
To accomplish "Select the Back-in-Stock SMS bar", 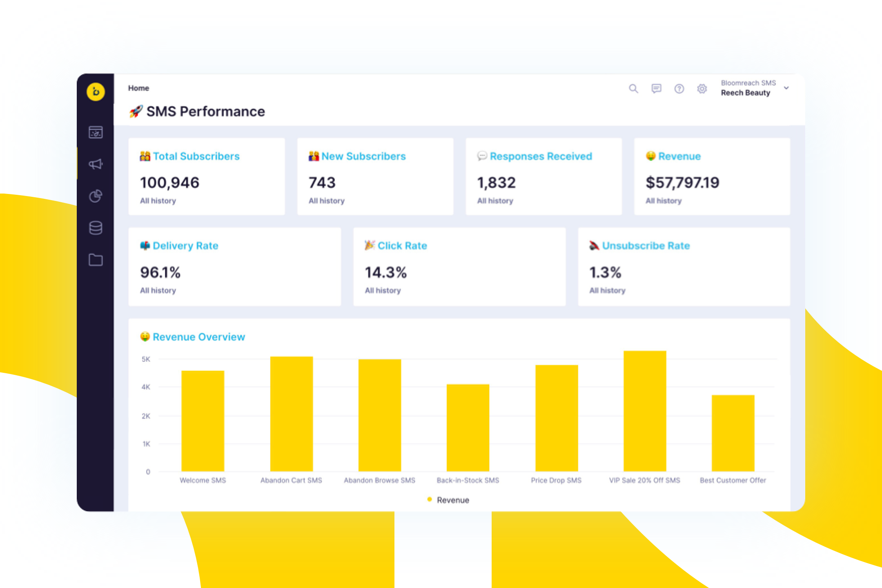I will pyautogui.click(x=468, y=428).
